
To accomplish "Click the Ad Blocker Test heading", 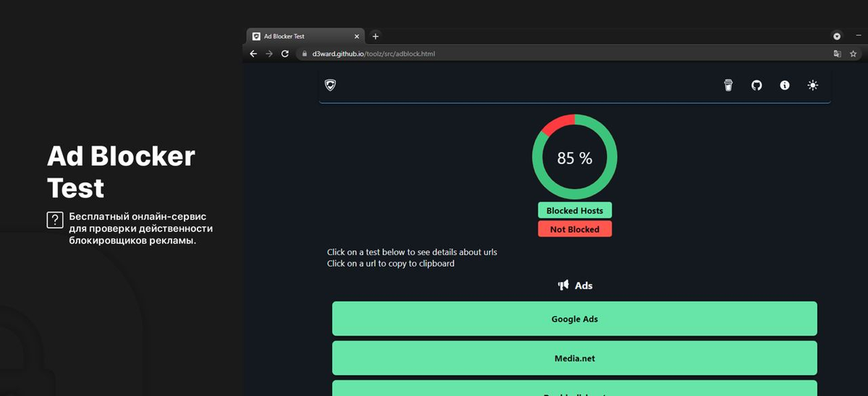I will [x=121, y=172].
